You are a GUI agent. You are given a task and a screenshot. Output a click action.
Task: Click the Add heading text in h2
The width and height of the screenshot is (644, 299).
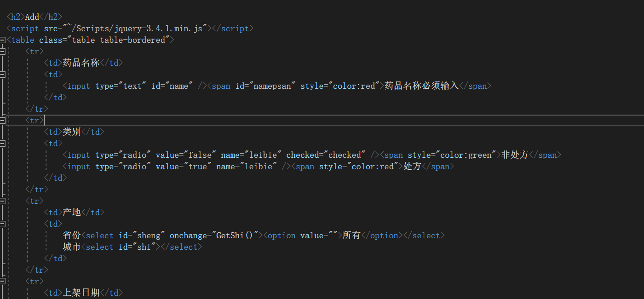(x=32, y=17)
